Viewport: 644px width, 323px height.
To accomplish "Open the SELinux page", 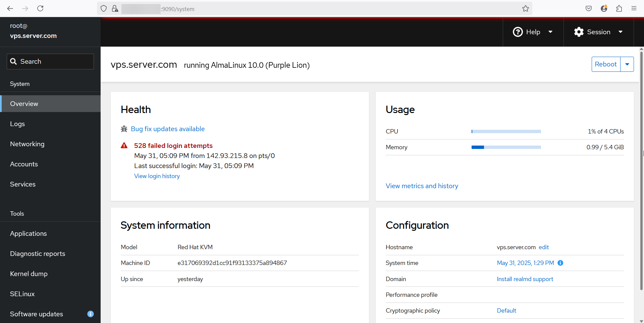I will [50, 294].
